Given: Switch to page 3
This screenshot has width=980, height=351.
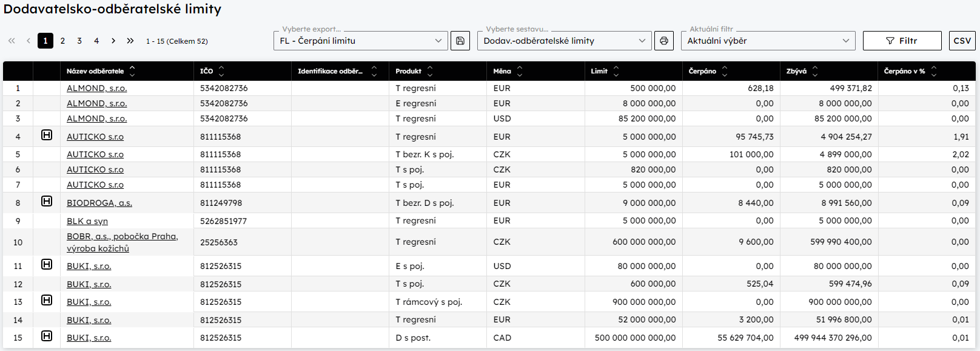Looking at the screenshot, I should (79, 41).
